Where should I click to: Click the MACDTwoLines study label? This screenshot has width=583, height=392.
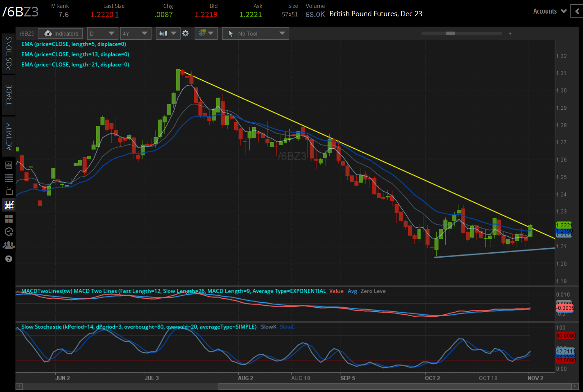[x=173, y=291]
